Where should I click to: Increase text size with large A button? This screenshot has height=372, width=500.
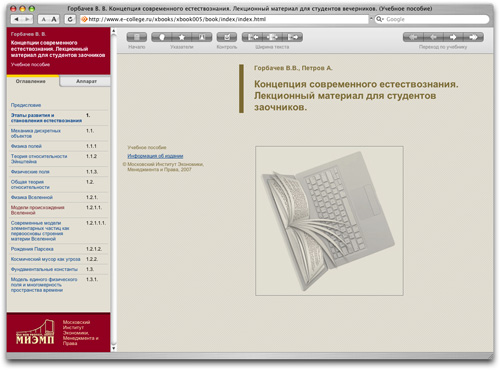point(54,19)
